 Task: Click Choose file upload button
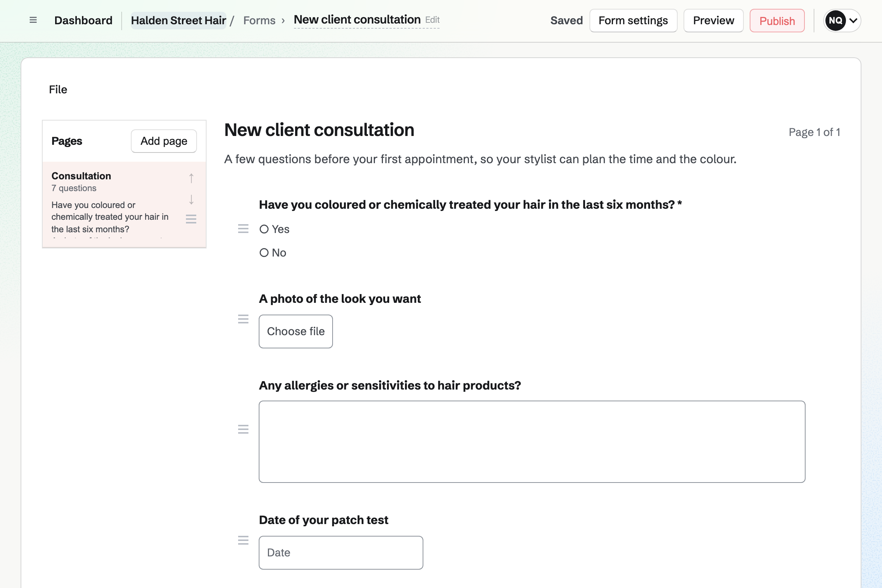(x=295, y=331)
